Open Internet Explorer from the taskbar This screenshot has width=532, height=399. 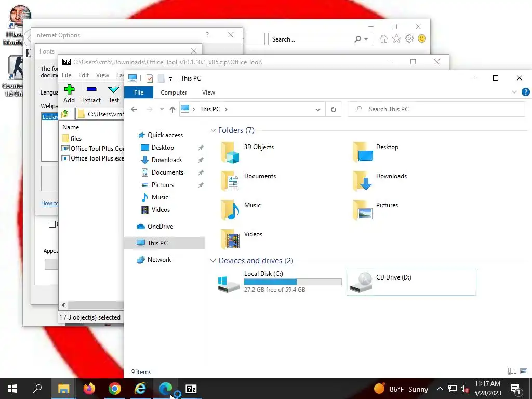click(x=140, y=389)
